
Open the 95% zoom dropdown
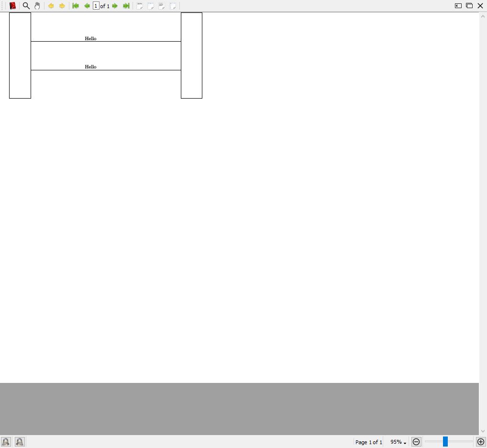tap(398, 442)
